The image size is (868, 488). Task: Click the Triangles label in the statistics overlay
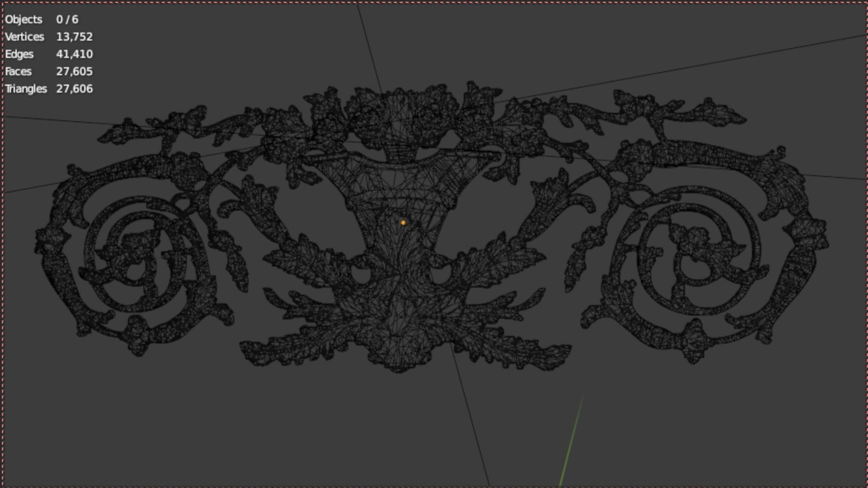pos(26,89)
